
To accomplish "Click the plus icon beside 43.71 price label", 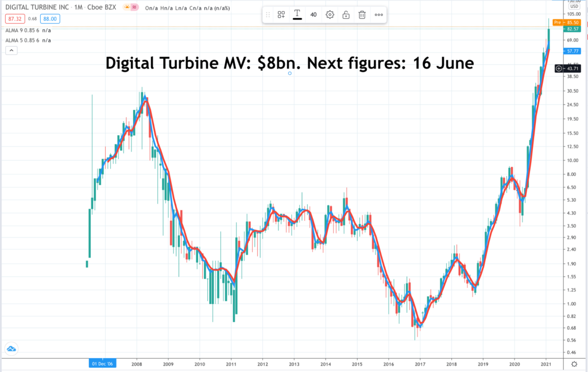I will [559, 68].
